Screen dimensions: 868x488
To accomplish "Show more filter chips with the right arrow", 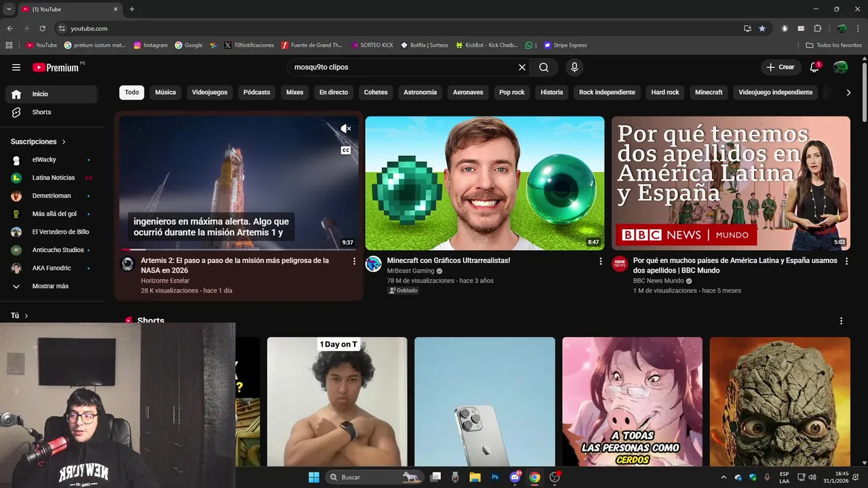I will 848,93.
